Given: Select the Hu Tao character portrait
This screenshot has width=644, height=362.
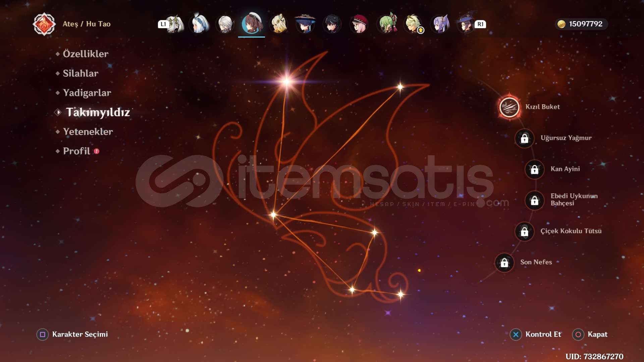Looking at the screenshot, I should (252, 24).
